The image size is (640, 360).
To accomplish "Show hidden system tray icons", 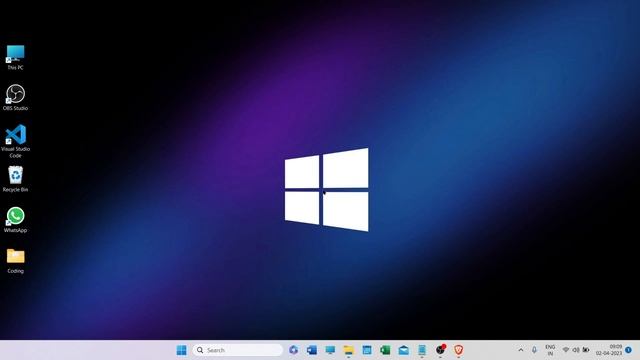I will click(x=521, y=350).
